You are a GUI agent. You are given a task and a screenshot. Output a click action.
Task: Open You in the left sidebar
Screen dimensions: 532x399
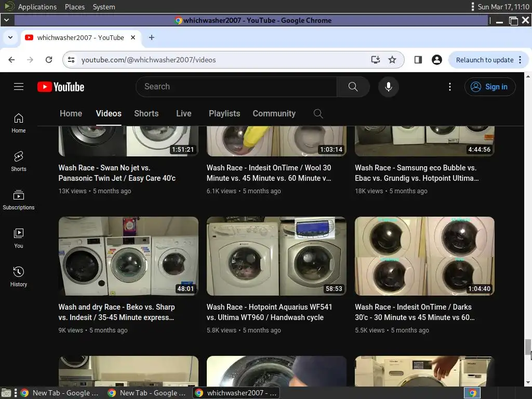pyautogui.click(x=19, y=238)
